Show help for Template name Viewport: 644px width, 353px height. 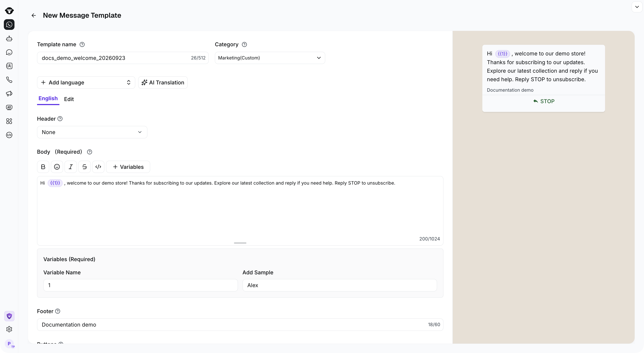point(82,45)
